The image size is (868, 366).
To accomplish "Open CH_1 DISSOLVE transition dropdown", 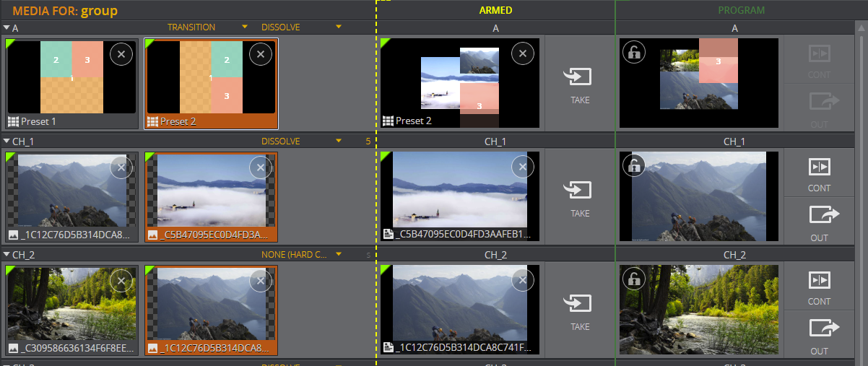I will tap(339, 141).
